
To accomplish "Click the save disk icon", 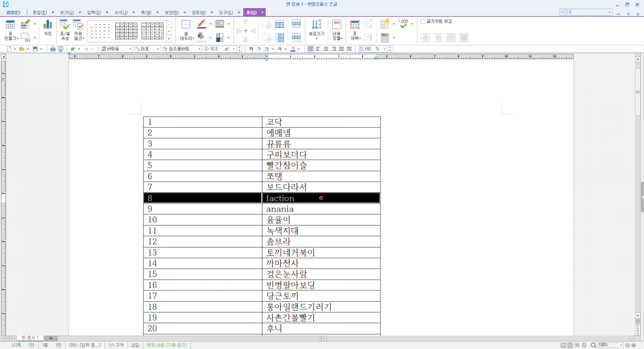I will [35, 49].
